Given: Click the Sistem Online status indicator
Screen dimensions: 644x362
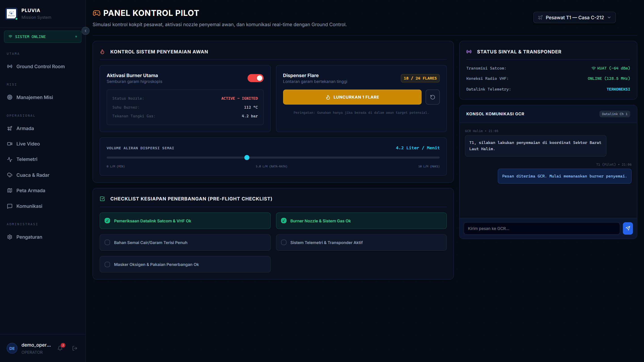Looking at the screenshot, I should (43, 37).
